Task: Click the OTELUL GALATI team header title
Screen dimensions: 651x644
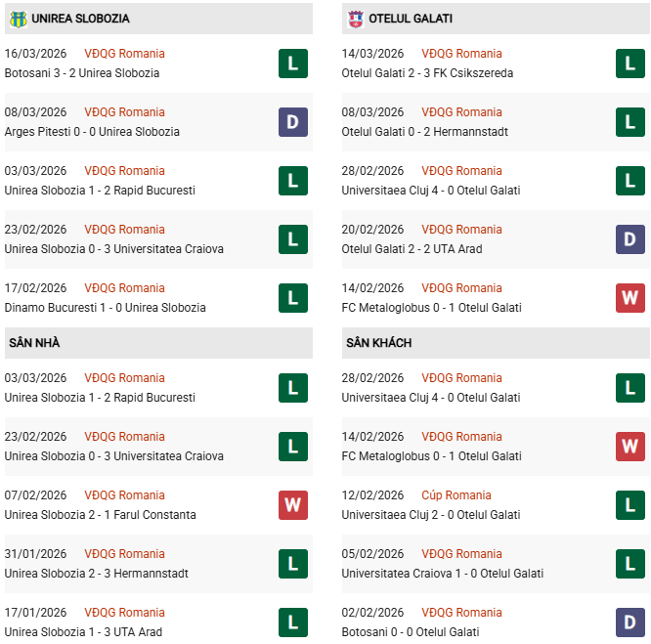Action: (411, 19)
